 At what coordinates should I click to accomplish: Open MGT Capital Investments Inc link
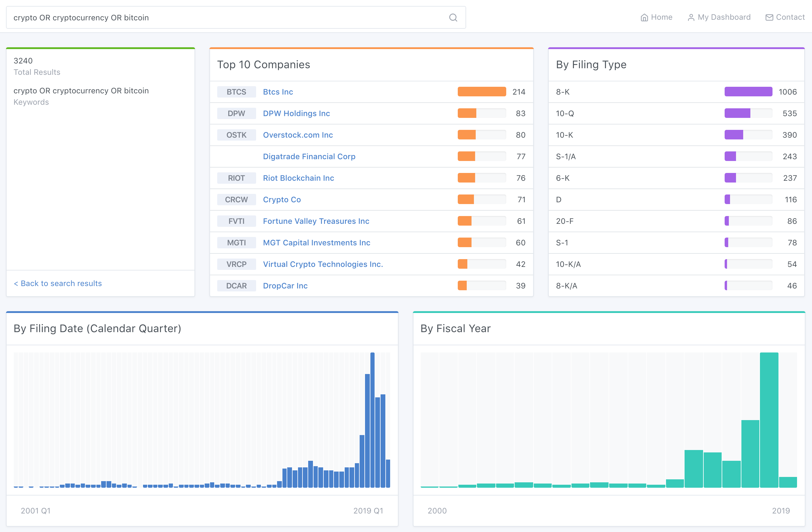(316, 243)
